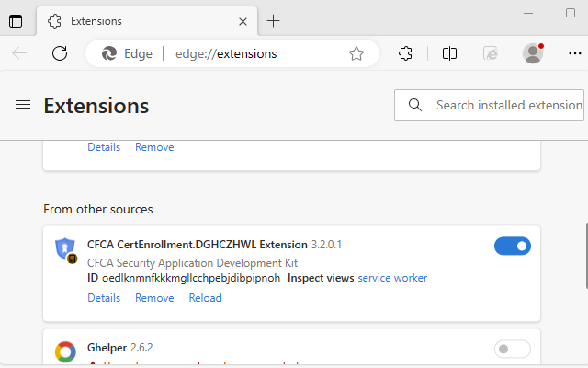Disable the CFCA CertEnrollment extension toggle
Screen dimensions: 588x368
coord(512,246)
